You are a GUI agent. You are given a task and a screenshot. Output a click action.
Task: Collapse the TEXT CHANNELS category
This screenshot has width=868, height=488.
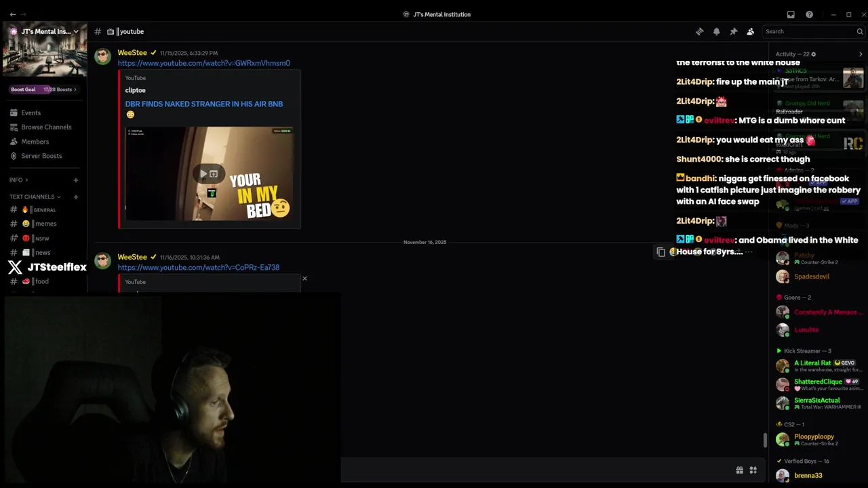coord(35,197)
